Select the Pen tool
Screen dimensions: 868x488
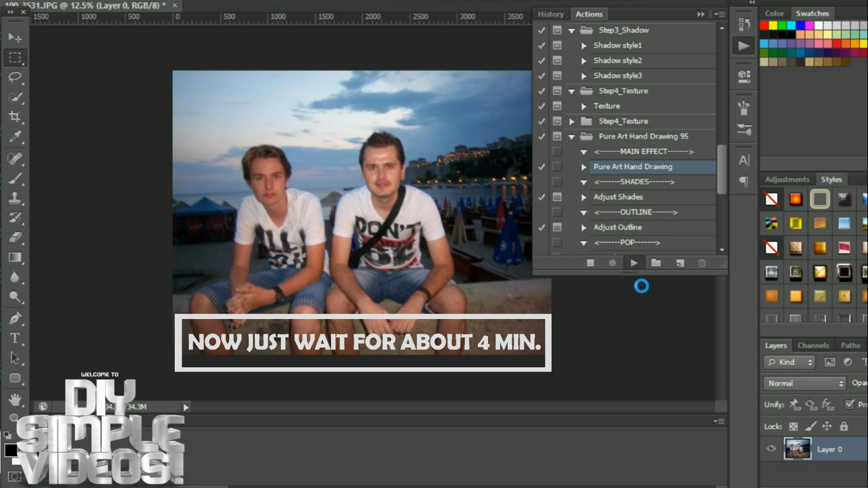[15, 318]
